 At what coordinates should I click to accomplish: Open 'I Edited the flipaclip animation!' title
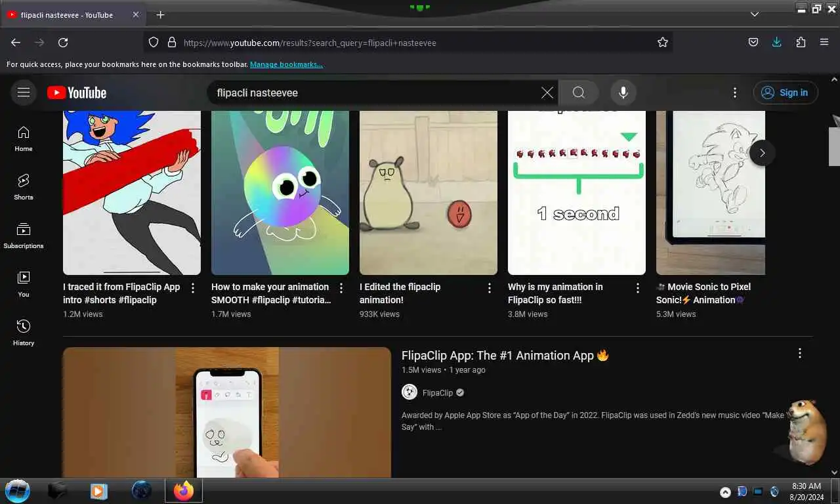[x=400, y=293]
